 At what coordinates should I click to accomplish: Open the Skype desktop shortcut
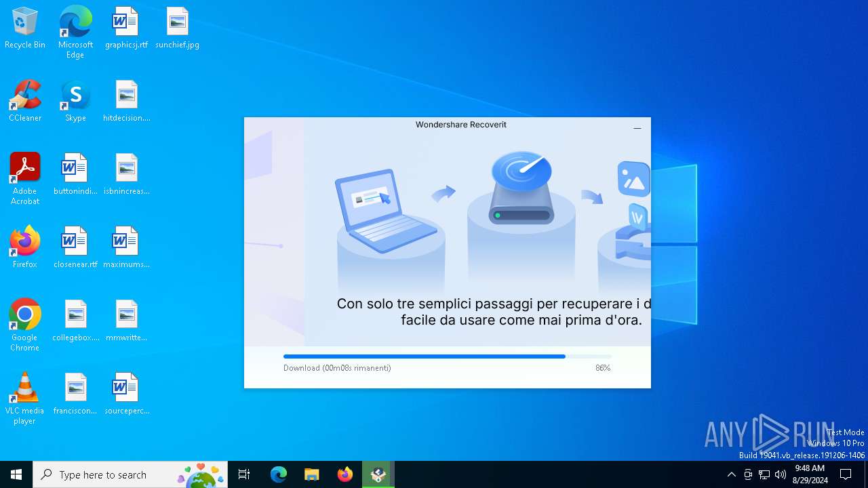coord(75,102)
